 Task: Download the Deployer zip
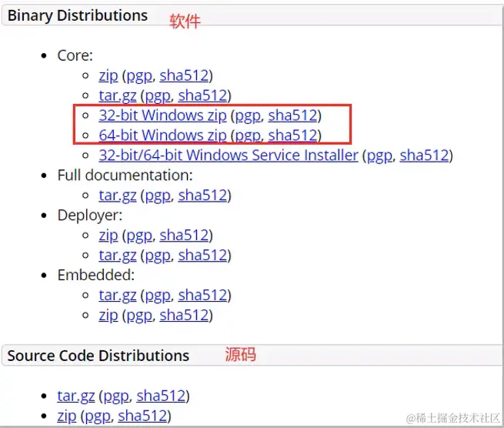108,236
